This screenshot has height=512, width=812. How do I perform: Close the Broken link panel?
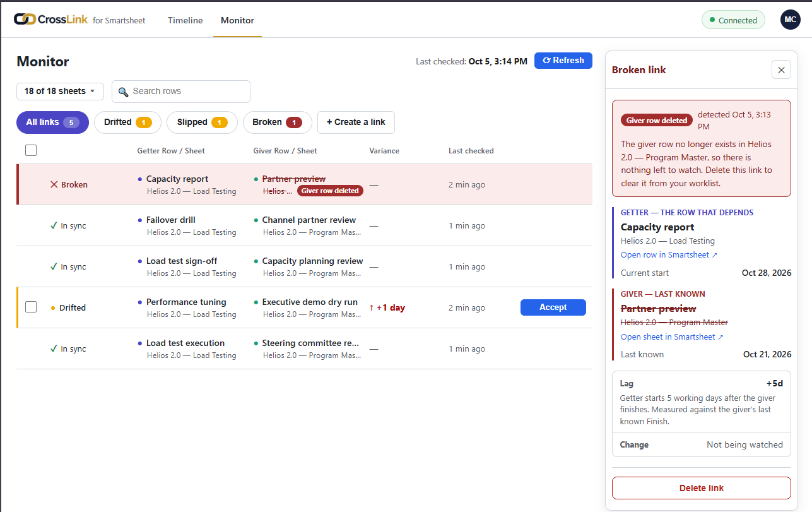tap(781, 70)
